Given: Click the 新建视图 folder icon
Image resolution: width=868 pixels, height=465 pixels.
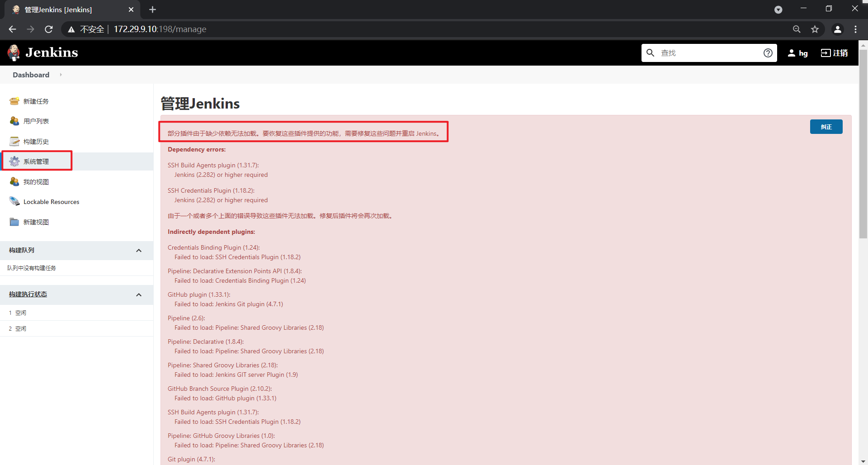Looking at the screenshot, I should [x=14, y=222].
